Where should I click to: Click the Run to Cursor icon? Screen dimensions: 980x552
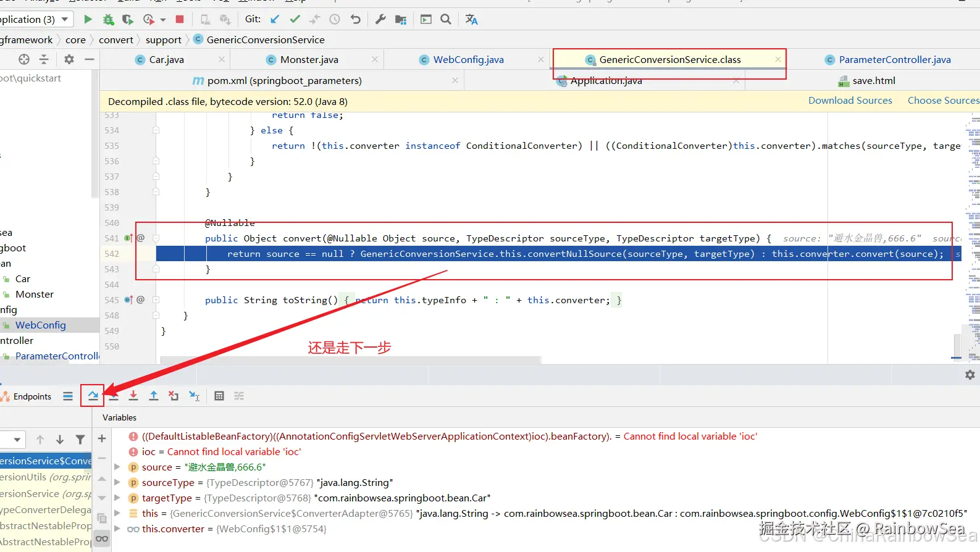click(x=194, y=396)
